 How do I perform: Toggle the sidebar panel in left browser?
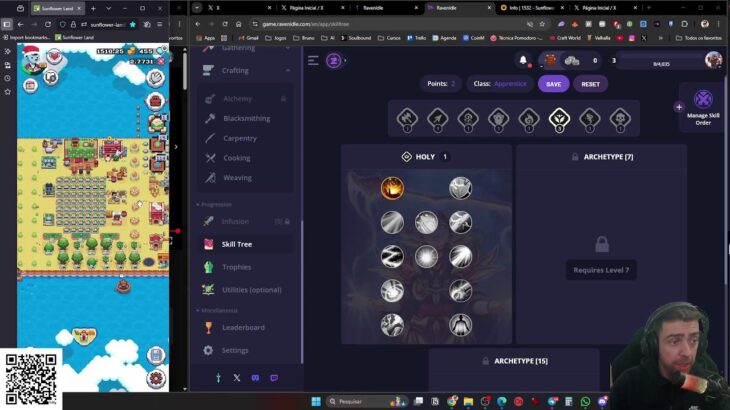pyautogui.click(x=7, y=24)
